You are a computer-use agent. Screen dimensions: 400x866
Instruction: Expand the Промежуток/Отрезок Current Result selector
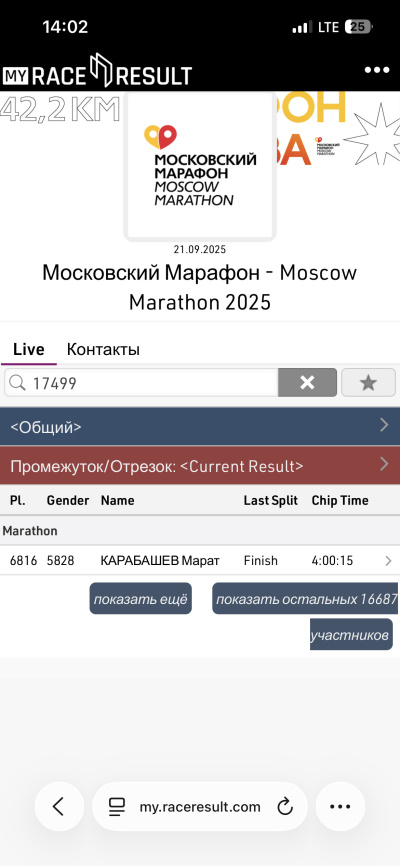pyautogui.click(x=200, y=466)
